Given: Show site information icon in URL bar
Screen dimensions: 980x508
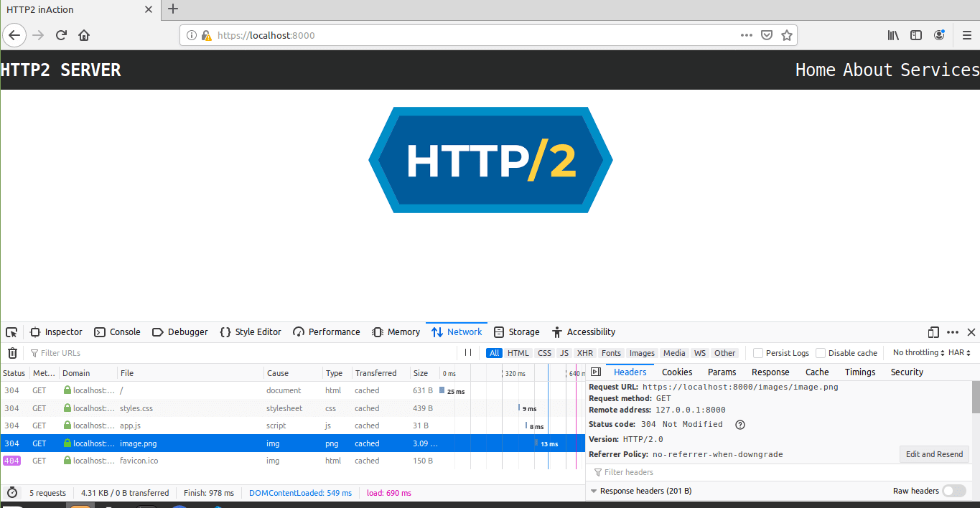Looking at the screenshot, I should [192, 35].
